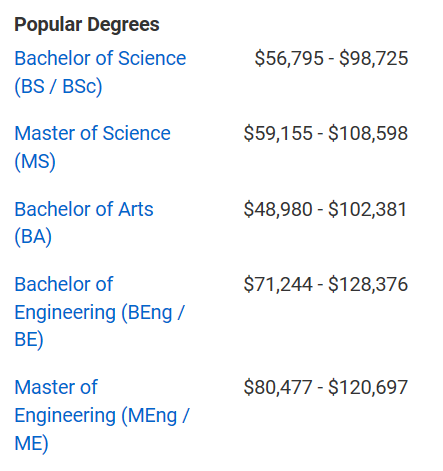Open the Bachelor of Arts (BA) link

pos(84,223)
